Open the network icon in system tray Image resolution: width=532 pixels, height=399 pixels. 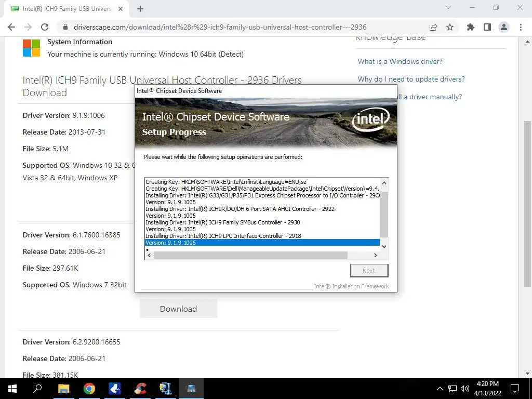pyautogui.click(x=453, y=389)
